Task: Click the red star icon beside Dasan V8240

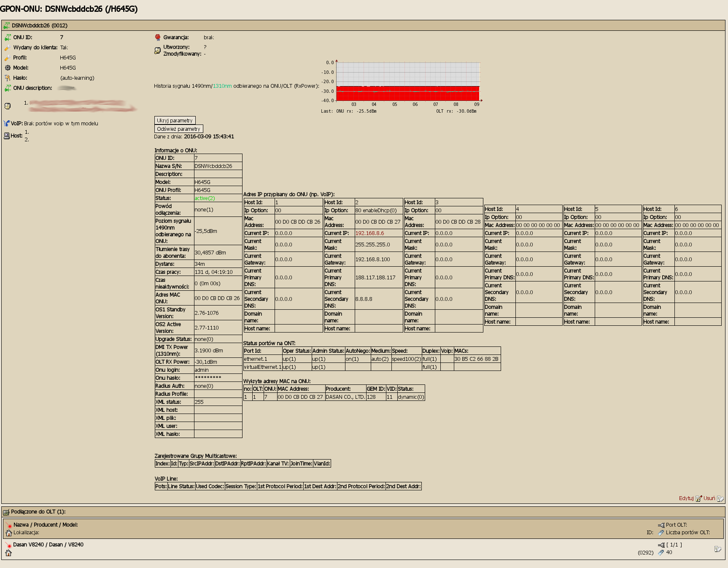Action: click(x=8, y=545)
